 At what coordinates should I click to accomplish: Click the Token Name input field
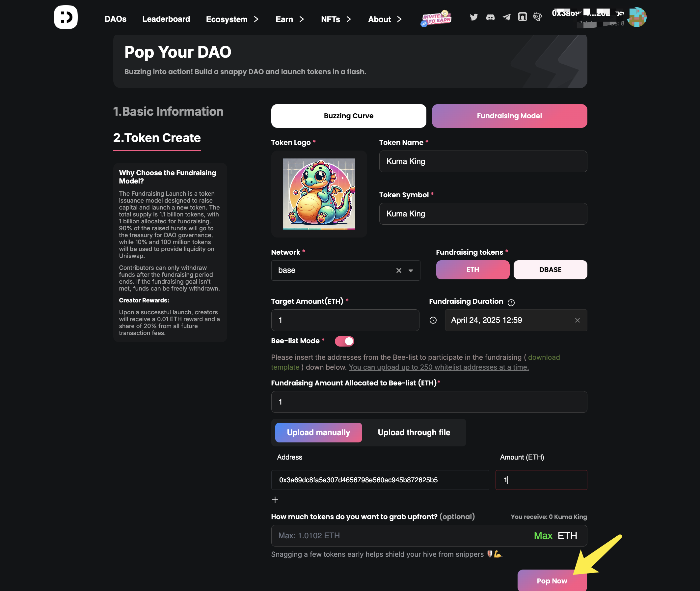(x=483, y=161)
